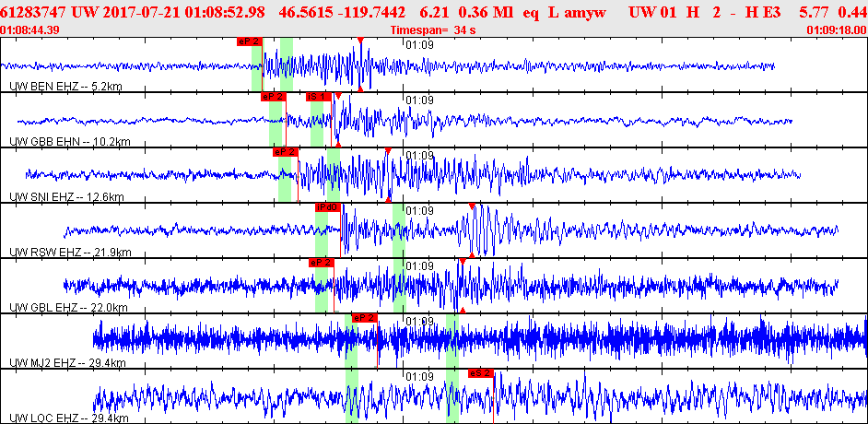
Task: Select the eS 2 pick flag on LOC trace
Action: pos(481,373)
